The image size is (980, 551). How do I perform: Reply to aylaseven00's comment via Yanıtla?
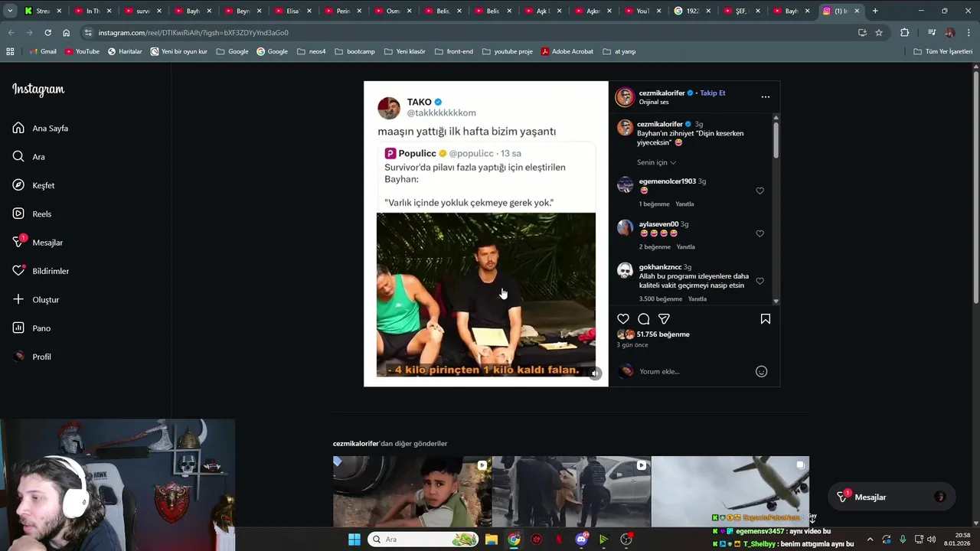coord(685,247)
